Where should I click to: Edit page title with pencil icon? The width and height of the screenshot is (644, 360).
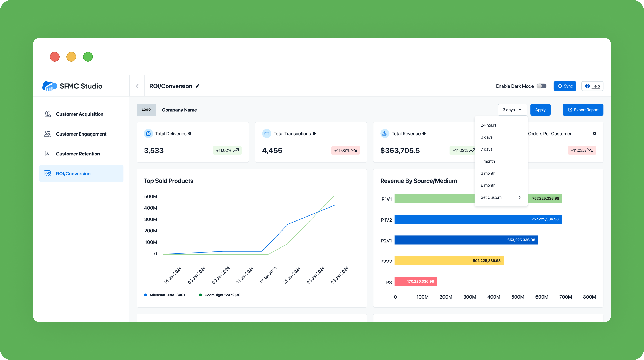coord(198,86)
